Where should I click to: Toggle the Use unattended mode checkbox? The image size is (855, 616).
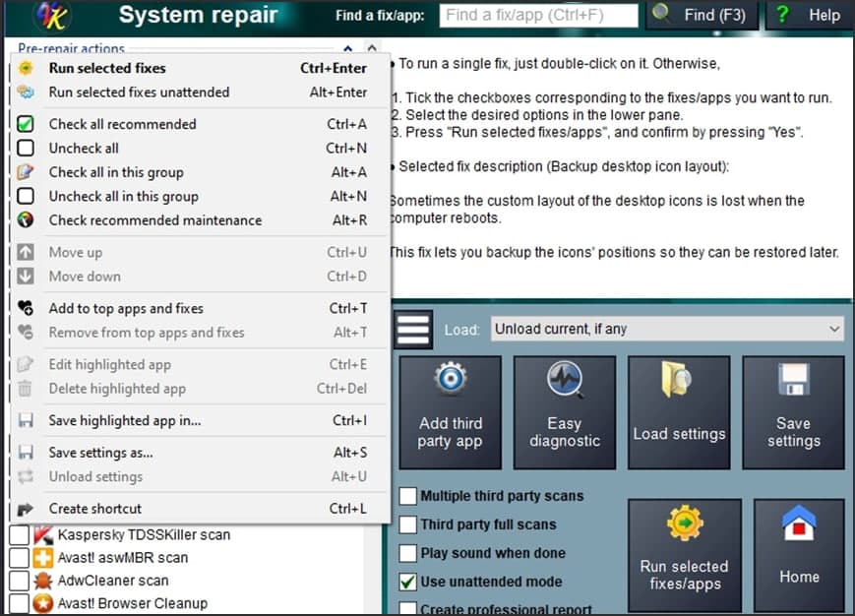click(x=408, y=582)
